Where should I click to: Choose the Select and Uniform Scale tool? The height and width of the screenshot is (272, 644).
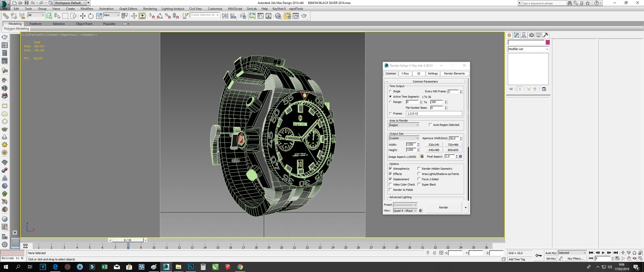pos(99,16)
